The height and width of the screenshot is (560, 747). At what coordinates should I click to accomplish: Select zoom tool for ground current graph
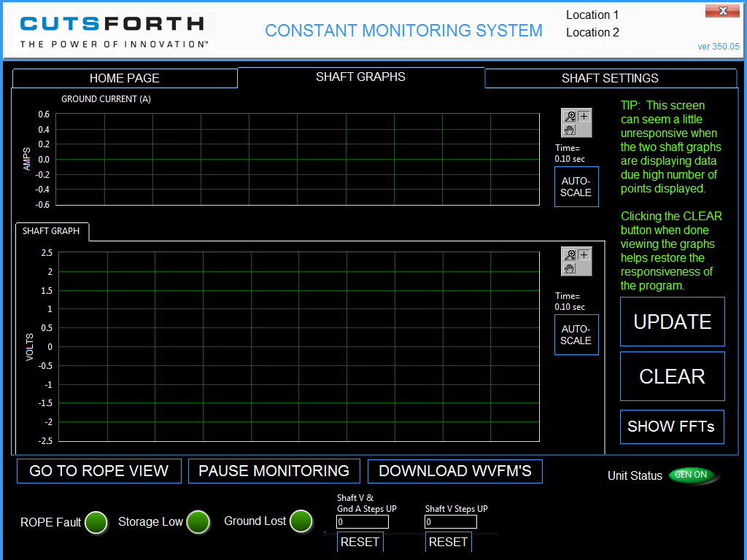(x=570, y=116)
